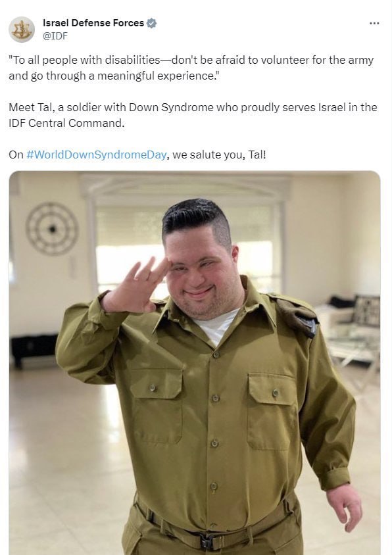Image resolution: width=392 pixels, height=555 pixels.
Task: Click the white undershirt collar in photo
Action: pos(216,326)
